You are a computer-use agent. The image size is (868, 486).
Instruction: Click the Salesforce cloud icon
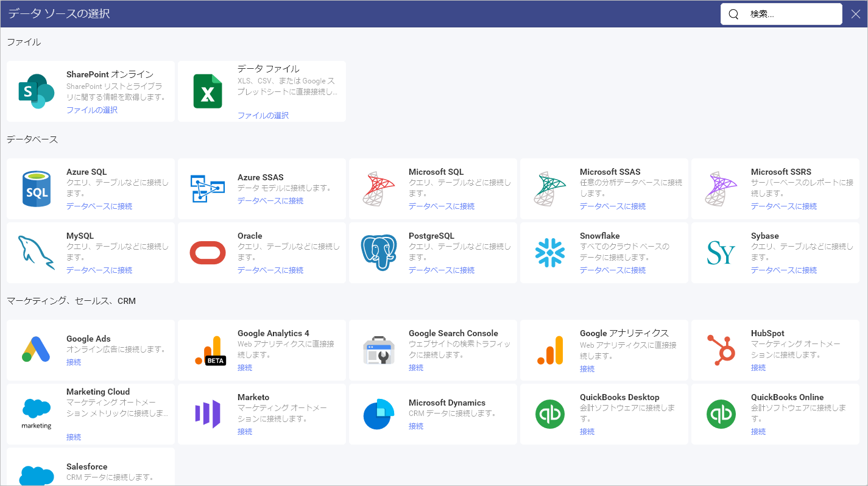[x=37, y=475]
